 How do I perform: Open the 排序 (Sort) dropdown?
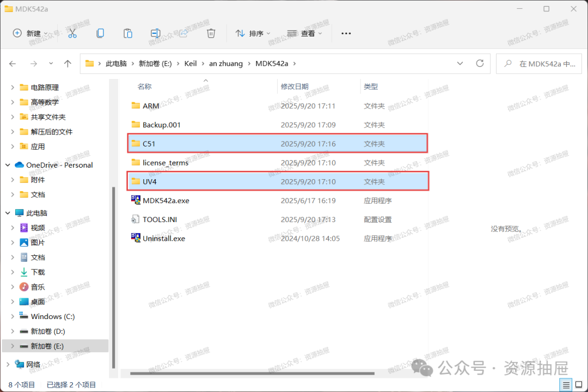point(253,33)
